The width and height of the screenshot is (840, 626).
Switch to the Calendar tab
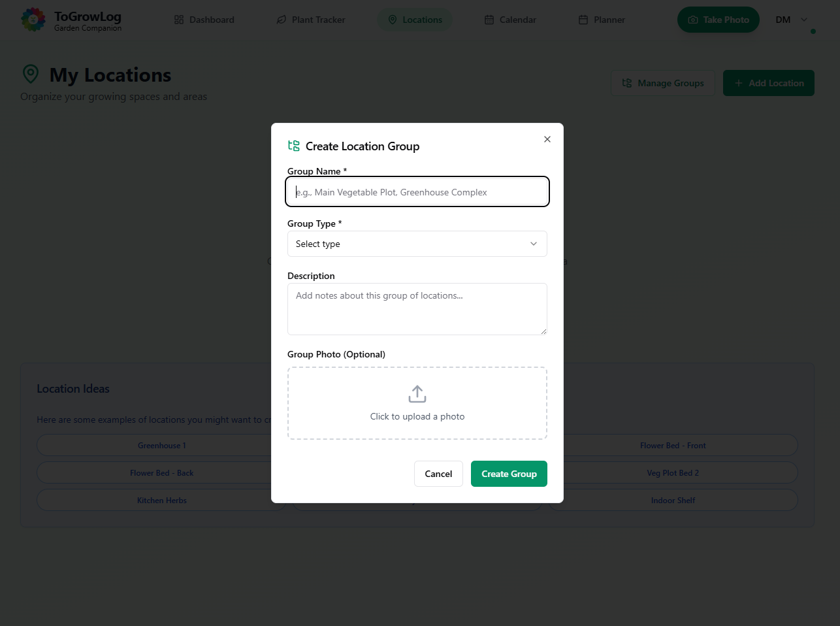coord(510,20)
